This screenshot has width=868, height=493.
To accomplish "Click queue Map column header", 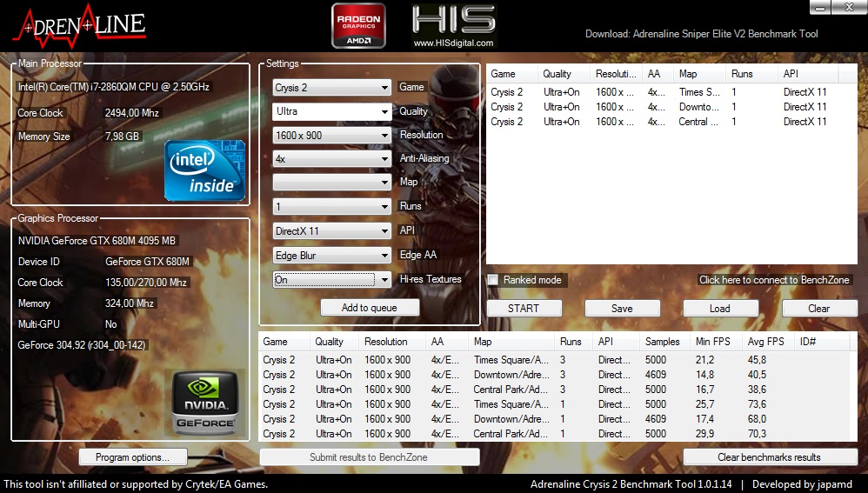I will point(700,74).
